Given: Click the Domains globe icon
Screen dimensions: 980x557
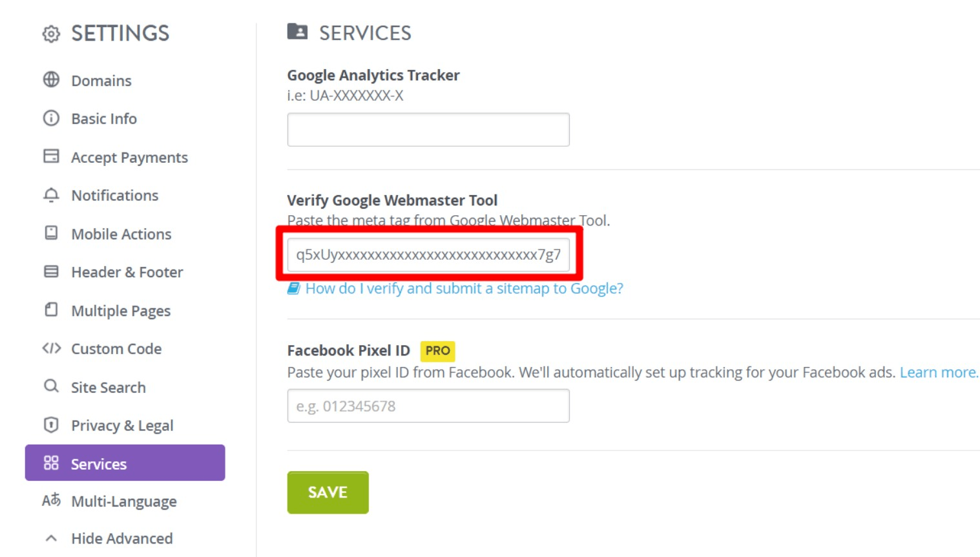Looking at the screenshot, I should coord(50,80).
